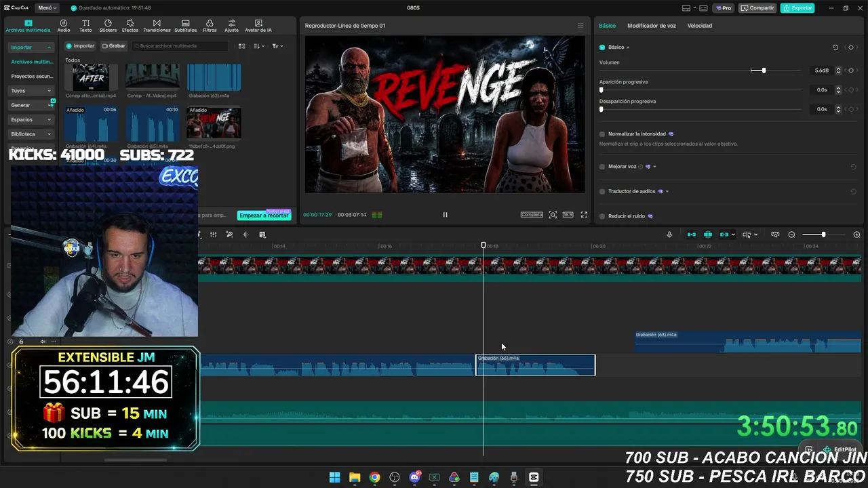Click the Importar button with plus icon
The image size is (868, 488).
(x=81, y=46)
